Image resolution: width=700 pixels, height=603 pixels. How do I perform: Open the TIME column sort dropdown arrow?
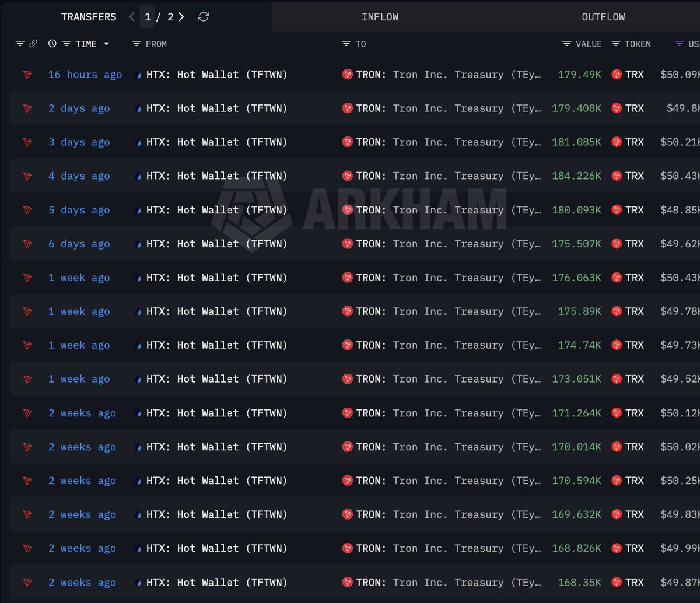pos(106,44)
